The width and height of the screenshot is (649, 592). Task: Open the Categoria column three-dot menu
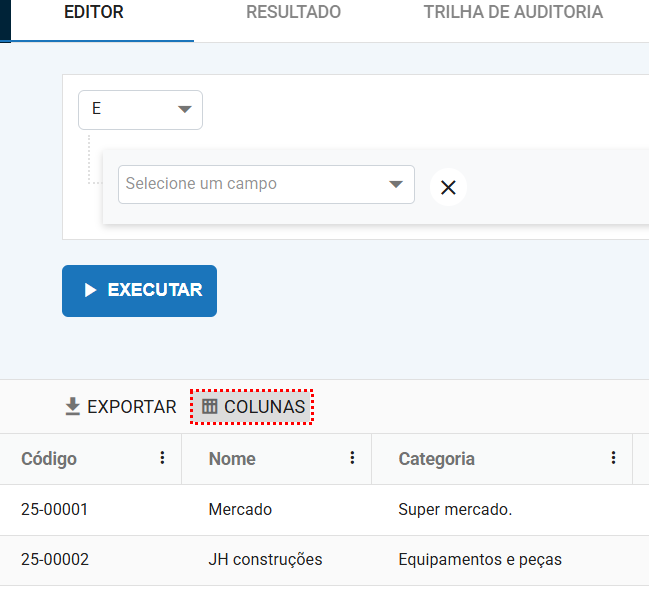[613, 458]
